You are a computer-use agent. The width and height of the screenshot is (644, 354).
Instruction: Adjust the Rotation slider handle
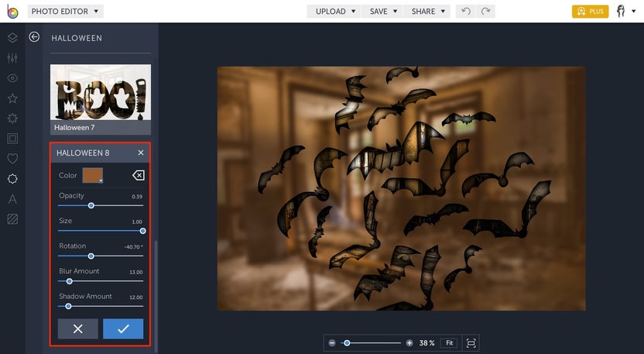(x=91, y=256)
